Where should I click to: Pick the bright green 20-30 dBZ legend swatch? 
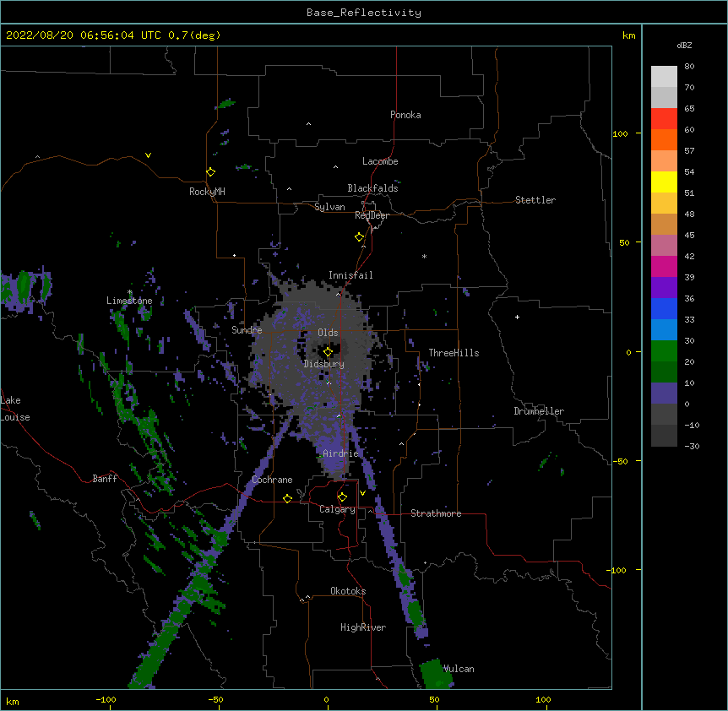pyautogui.click(x=664, y=351)
